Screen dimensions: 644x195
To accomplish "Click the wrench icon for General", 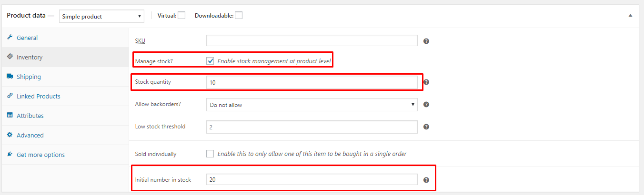I will tap(10, 38).
